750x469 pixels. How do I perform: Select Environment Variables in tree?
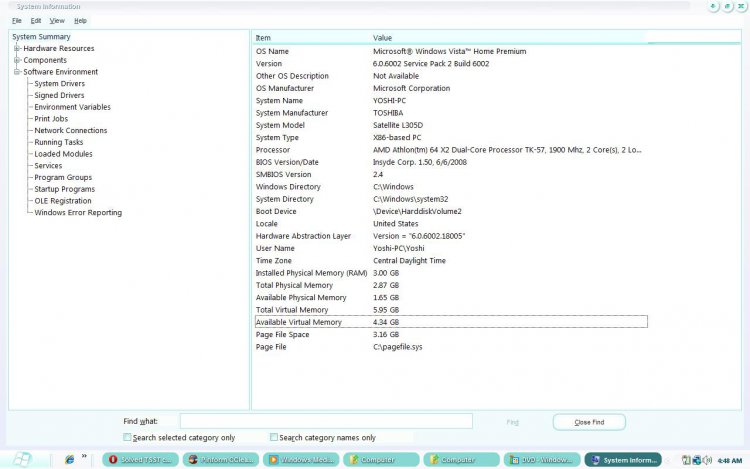point(72,107)
